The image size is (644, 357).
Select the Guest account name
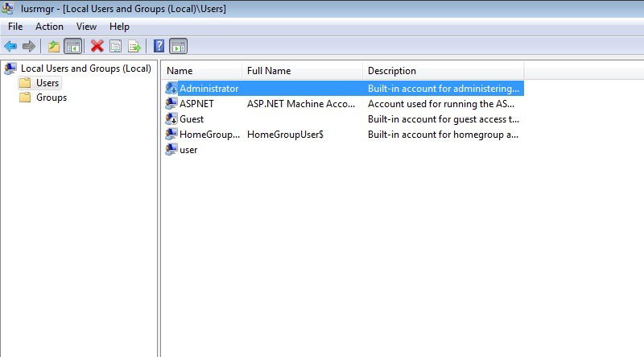tap(192, 118)
